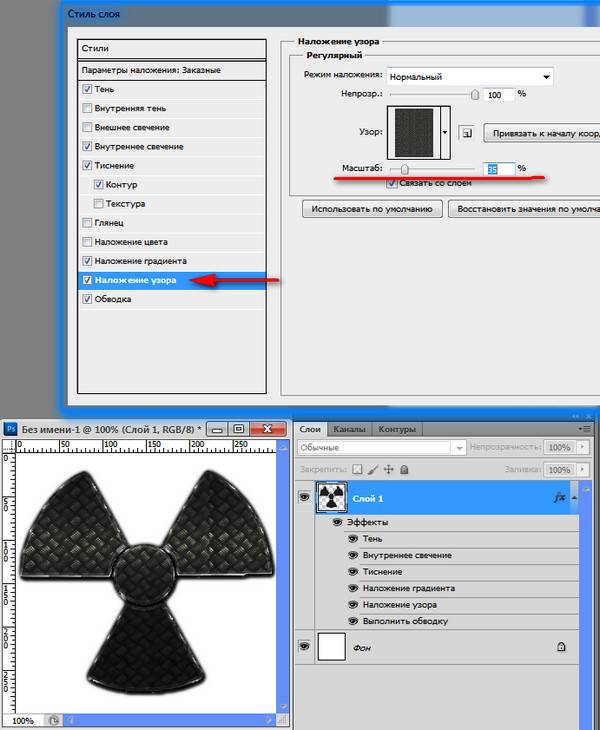This screenshot has width=600, height=730.
Task: Click the lock position move icon
Action: 388,468
